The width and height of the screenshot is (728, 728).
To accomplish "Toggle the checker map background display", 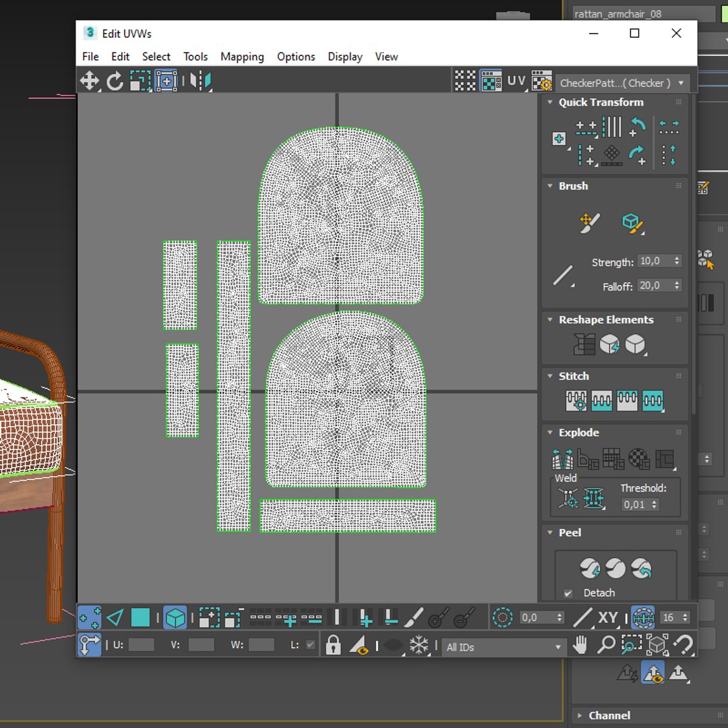I will 491,81.
